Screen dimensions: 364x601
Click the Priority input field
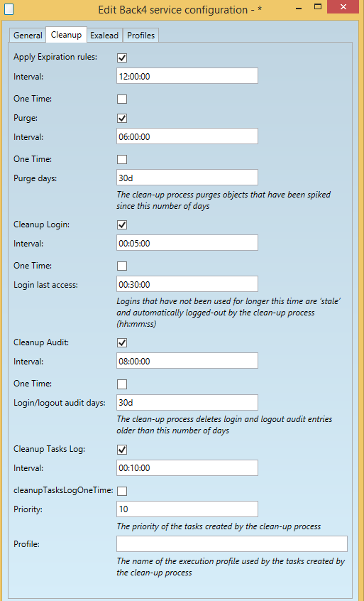click(x=187, y=509)
